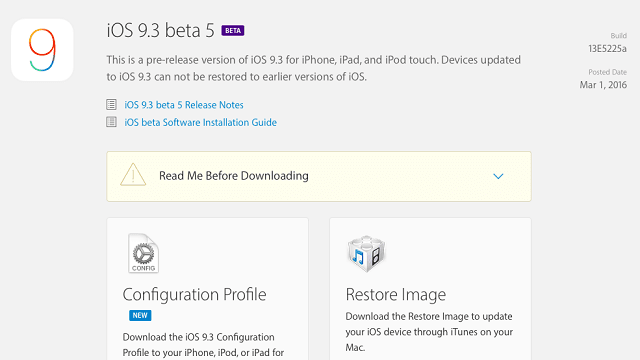640x360 pixels.
Task: Click the purple BETA badge
Action: (233, 31)
